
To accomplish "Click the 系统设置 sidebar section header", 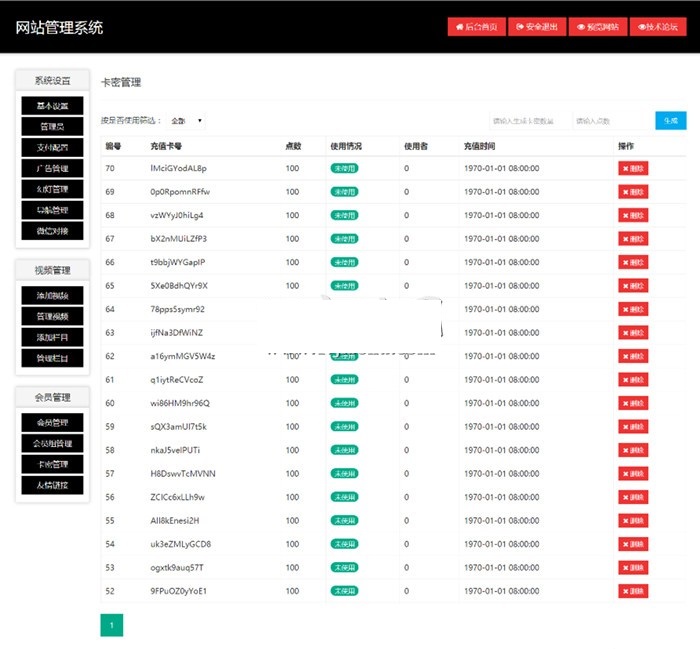I will [52, 81].
